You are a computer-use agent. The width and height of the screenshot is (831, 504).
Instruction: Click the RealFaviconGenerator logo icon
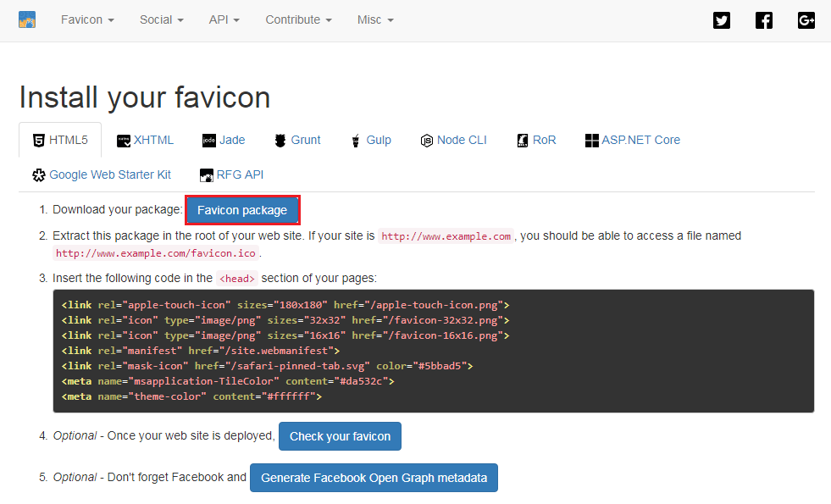pos(27,19)
